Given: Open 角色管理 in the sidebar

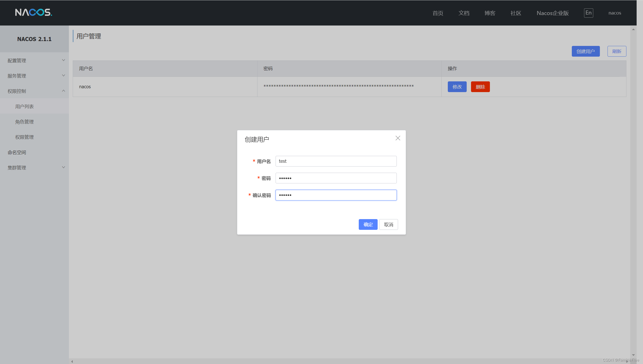Looking at the screenshot, I should [24, 122].
